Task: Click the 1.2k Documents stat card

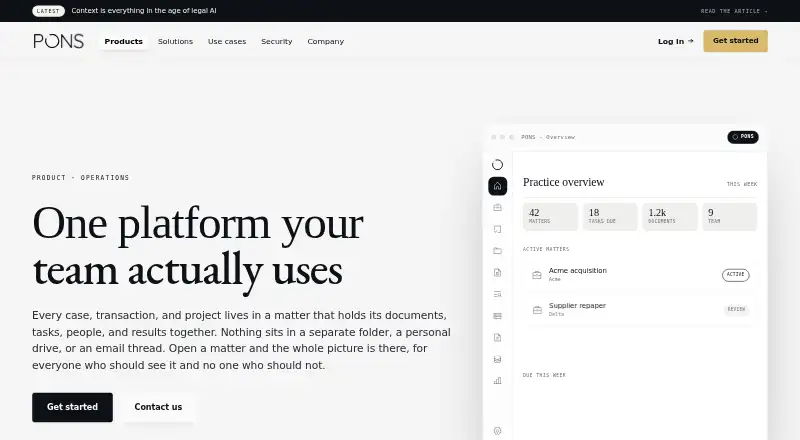Action: (669, 216)
